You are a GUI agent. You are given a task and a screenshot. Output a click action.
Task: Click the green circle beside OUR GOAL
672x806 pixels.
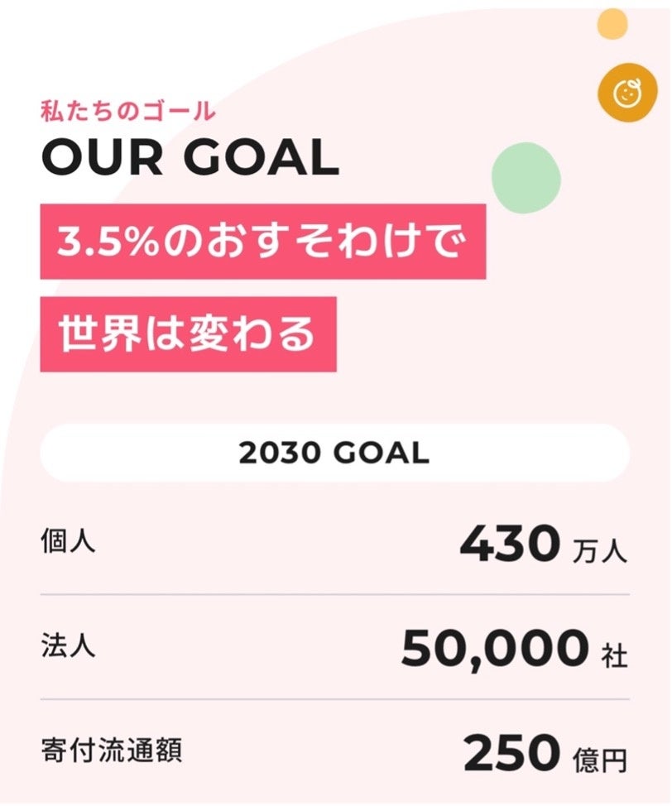pos(526,177)
